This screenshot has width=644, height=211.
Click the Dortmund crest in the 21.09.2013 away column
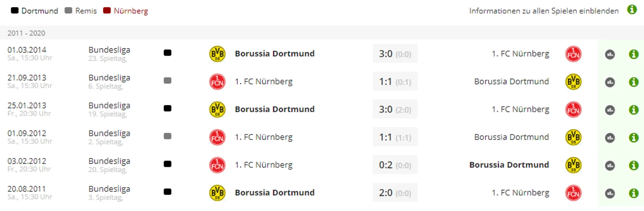tap(573, 82)
